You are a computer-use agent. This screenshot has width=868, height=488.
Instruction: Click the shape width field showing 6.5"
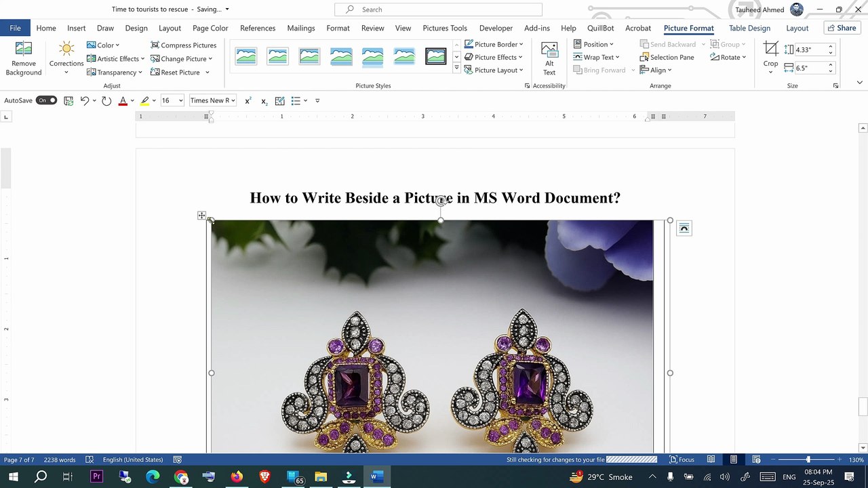click(811, 68)
